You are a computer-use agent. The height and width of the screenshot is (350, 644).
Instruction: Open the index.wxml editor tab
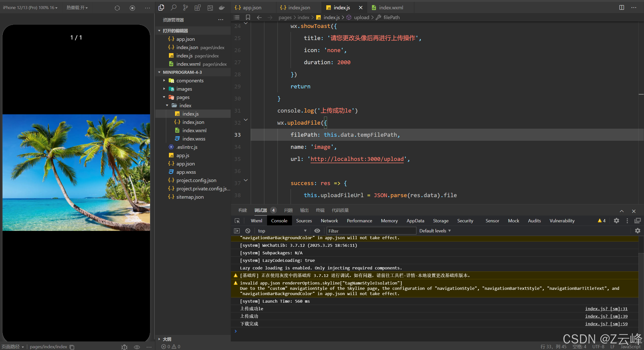coord(391,8)
